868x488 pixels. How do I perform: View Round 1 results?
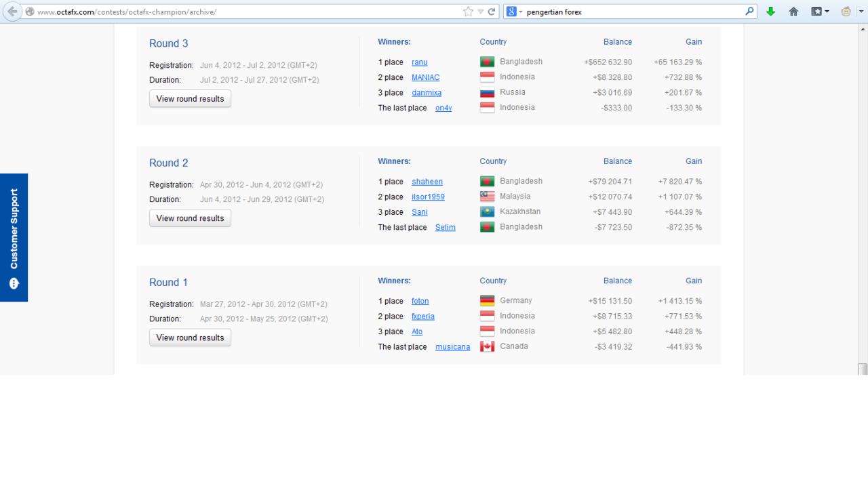pos(190,338)
